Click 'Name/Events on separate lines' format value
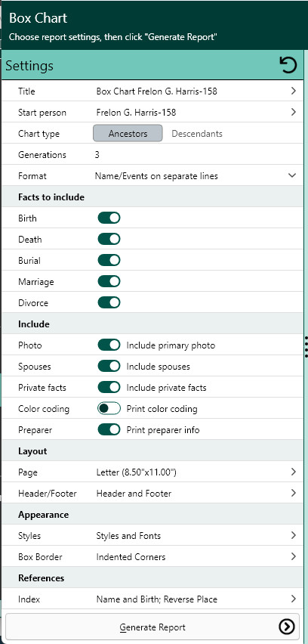This screenshot has width=308, height=644. pyautogui.click(x=156, y=176)
